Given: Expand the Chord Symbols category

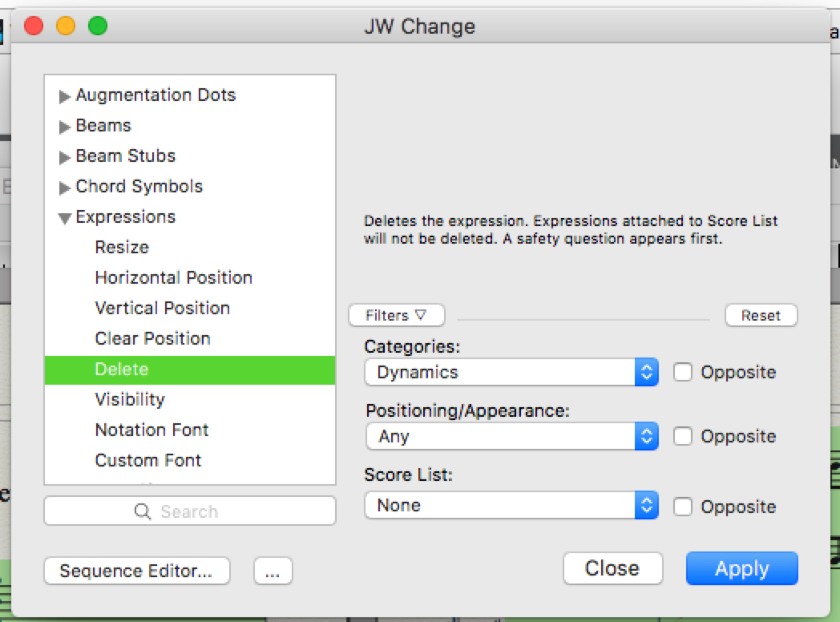Looking at the screenshot, I should coord(65,188).
